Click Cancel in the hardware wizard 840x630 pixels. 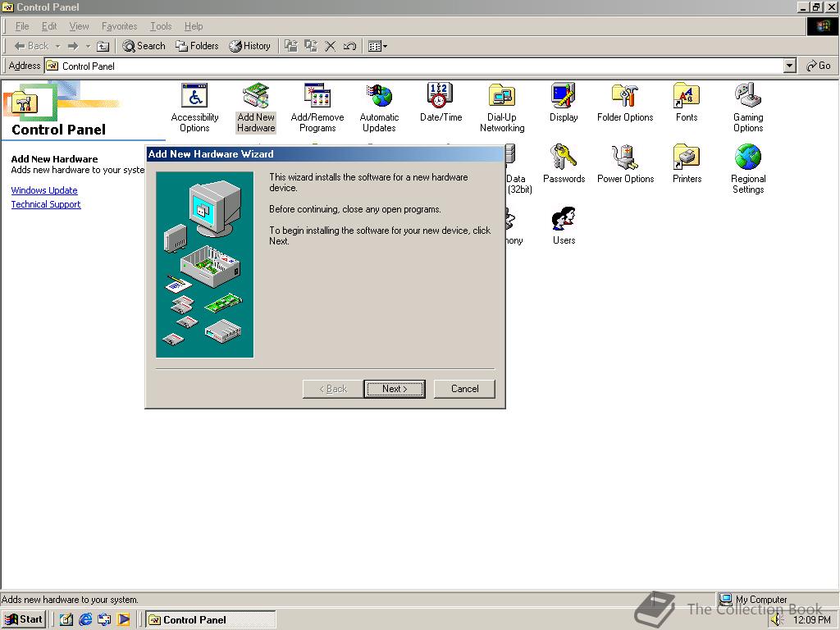[464, 389]
